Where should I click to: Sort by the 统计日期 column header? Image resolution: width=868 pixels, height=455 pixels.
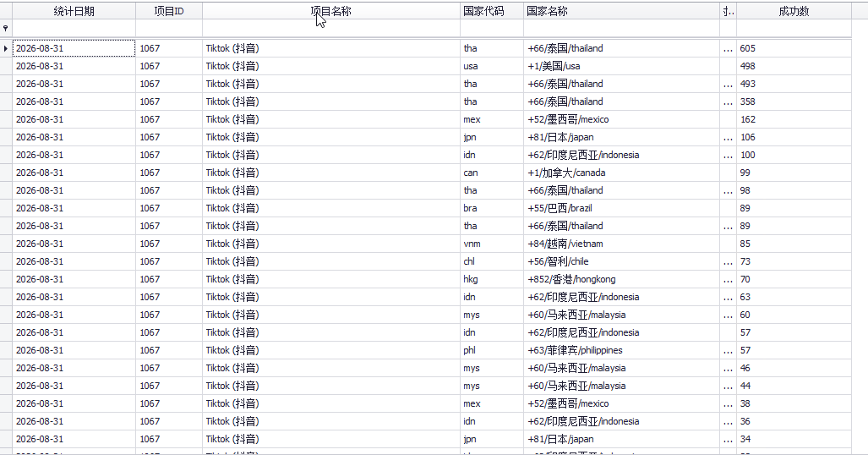pos(74,10)
